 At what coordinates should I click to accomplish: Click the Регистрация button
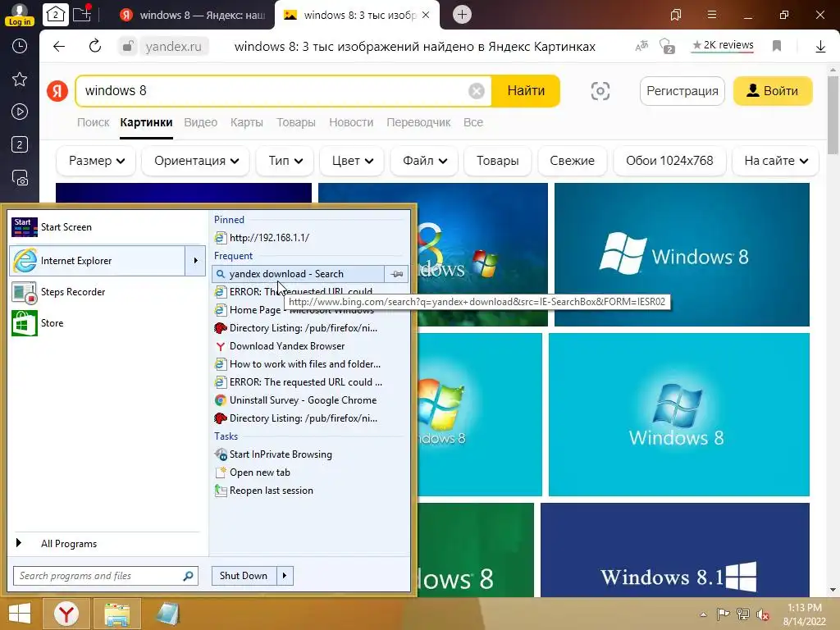tap(682, 91)
